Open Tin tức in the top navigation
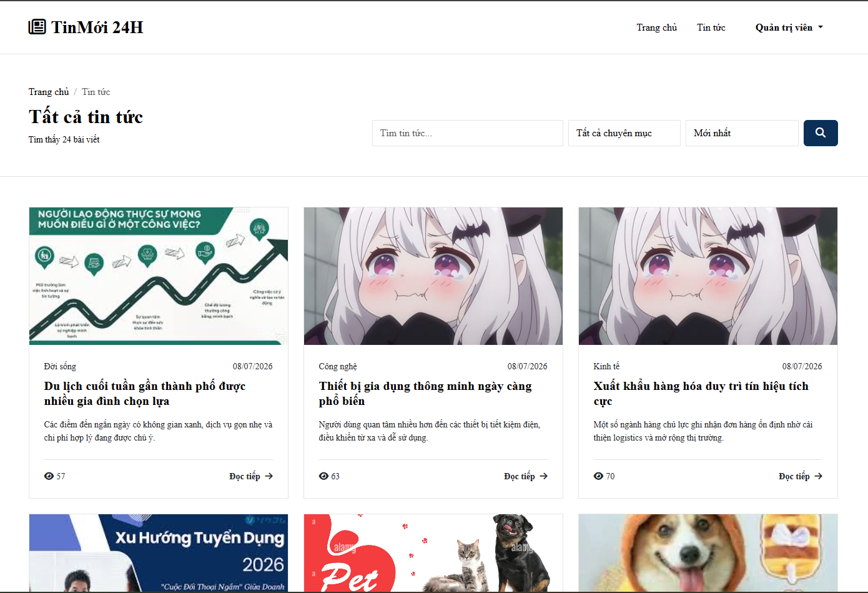The height and width of the screenshot is (593, 868). (x=711, y=27)
